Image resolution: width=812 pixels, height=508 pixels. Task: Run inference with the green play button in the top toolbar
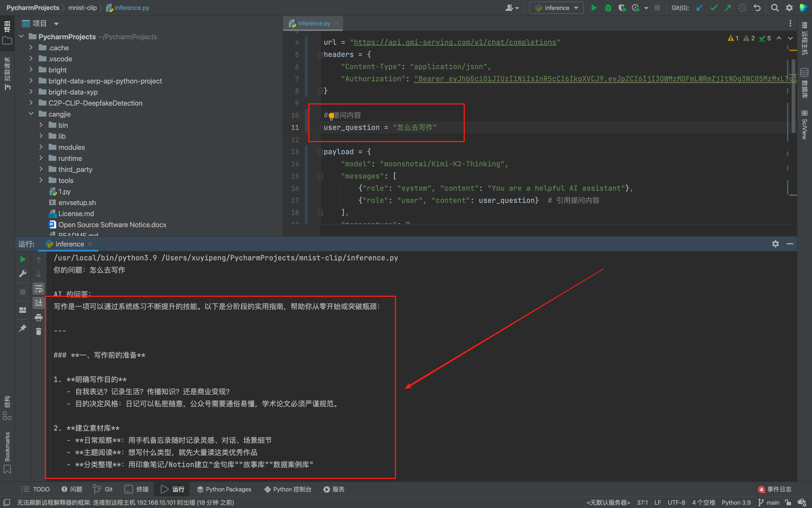point(594,8)
